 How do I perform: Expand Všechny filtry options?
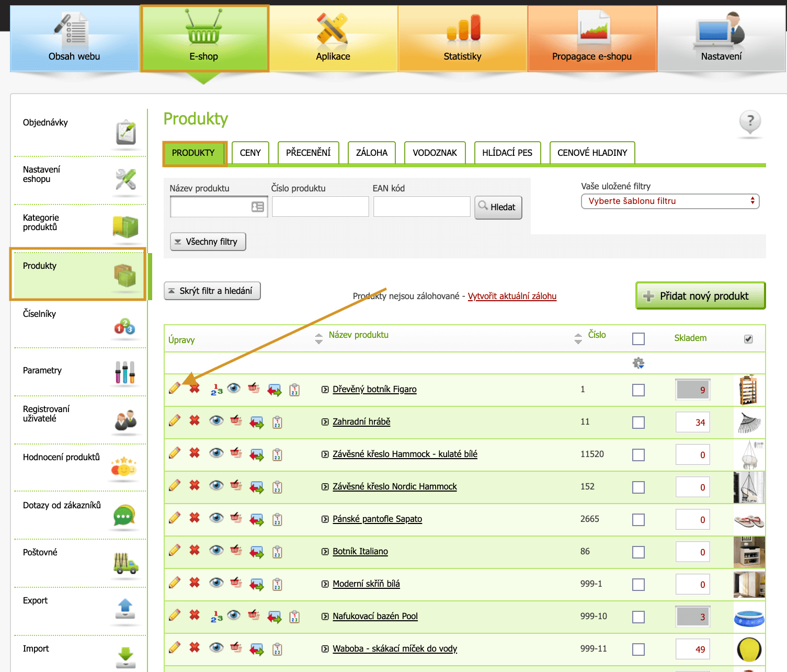coord(208,242)
